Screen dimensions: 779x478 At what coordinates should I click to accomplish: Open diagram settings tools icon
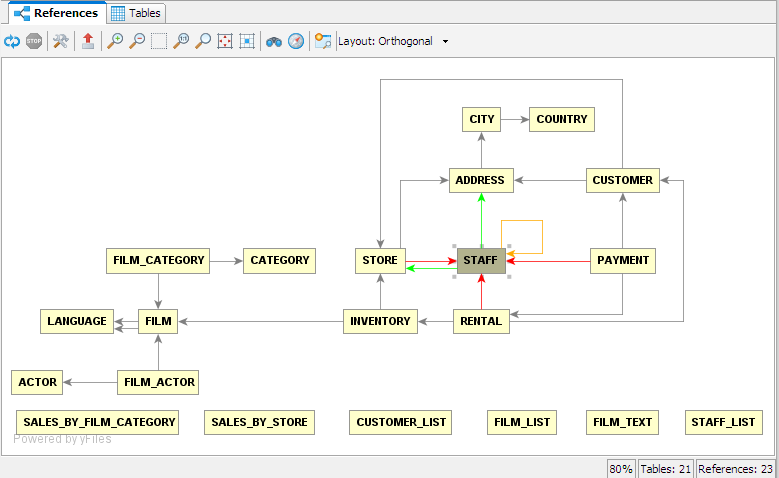(x=61, y=42)
